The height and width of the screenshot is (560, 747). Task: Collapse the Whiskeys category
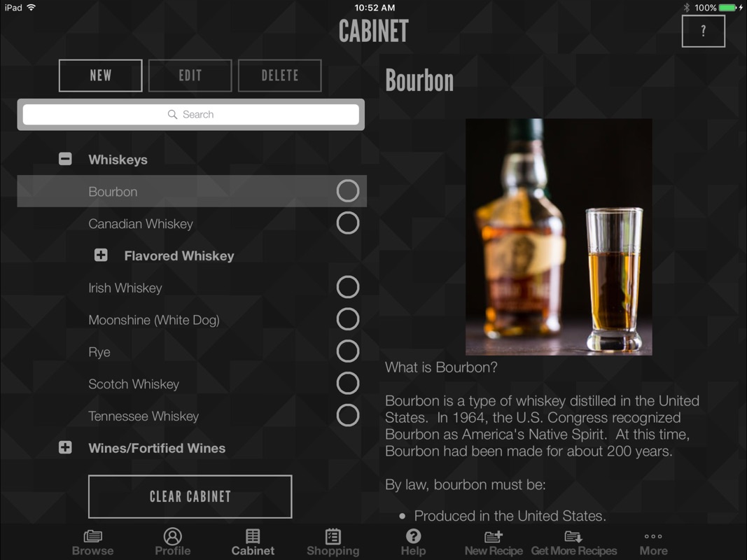65,159
